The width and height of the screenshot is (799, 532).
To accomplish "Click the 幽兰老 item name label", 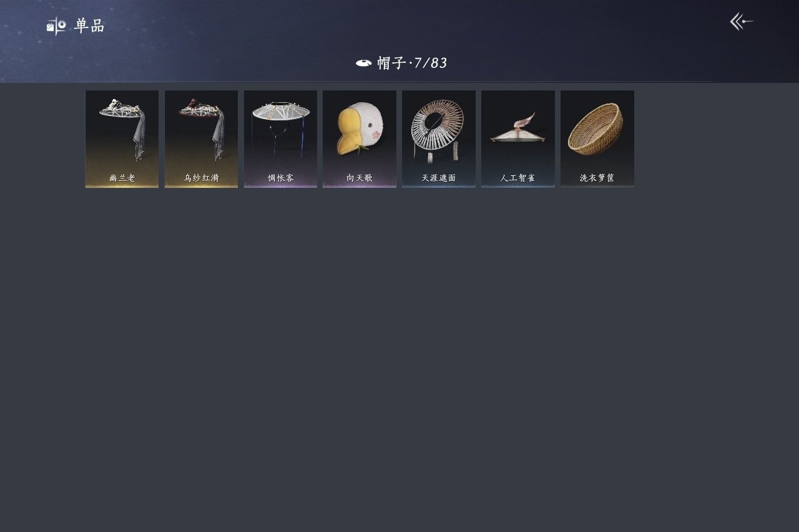I will (x=122, y=178).
